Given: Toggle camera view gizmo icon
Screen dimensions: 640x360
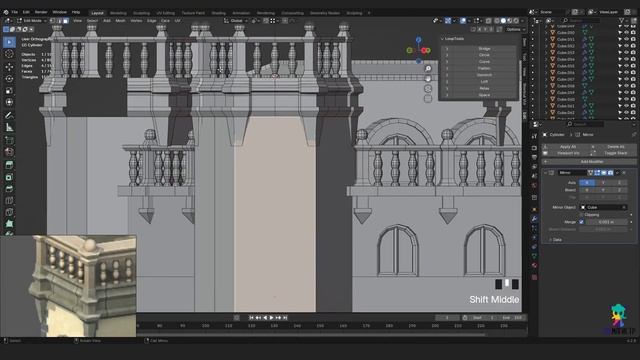Looking at the screenshot, I should point(428,88).
